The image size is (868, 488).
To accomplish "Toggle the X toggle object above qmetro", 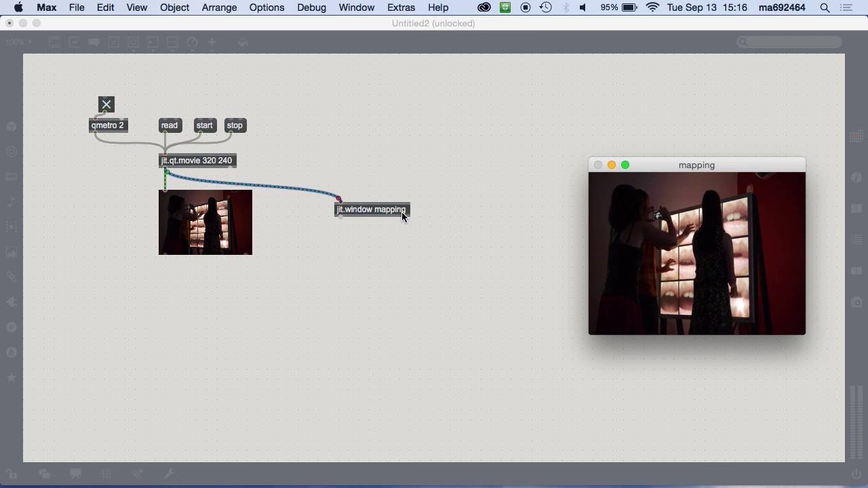I will tap(106, 104).
